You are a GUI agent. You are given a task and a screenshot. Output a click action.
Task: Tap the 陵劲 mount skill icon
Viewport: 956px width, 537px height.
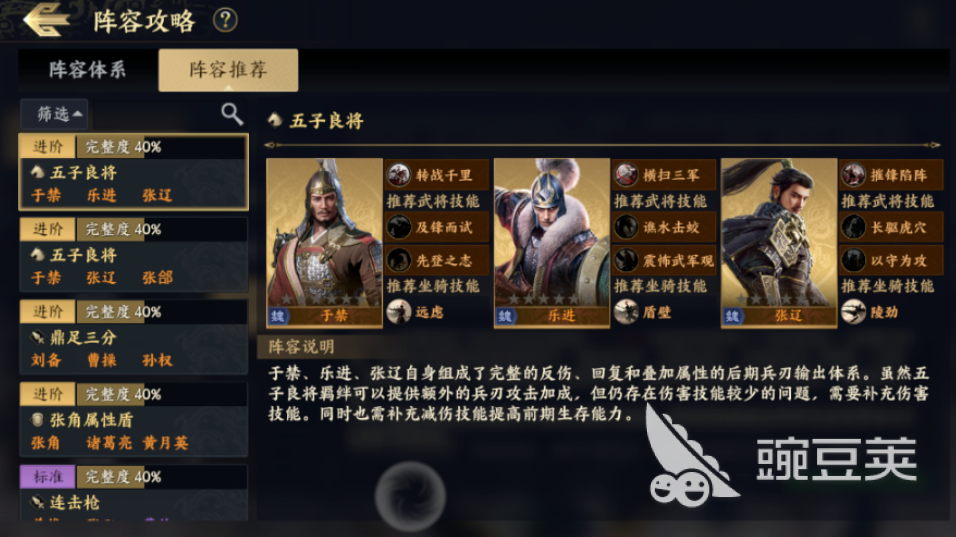point(853,312)
